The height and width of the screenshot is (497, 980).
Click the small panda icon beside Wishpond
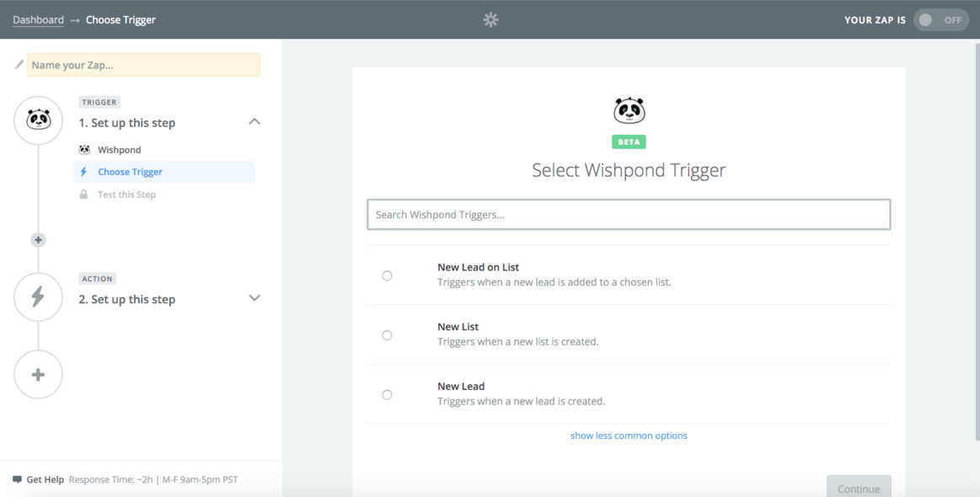click(x=84, y=150)
